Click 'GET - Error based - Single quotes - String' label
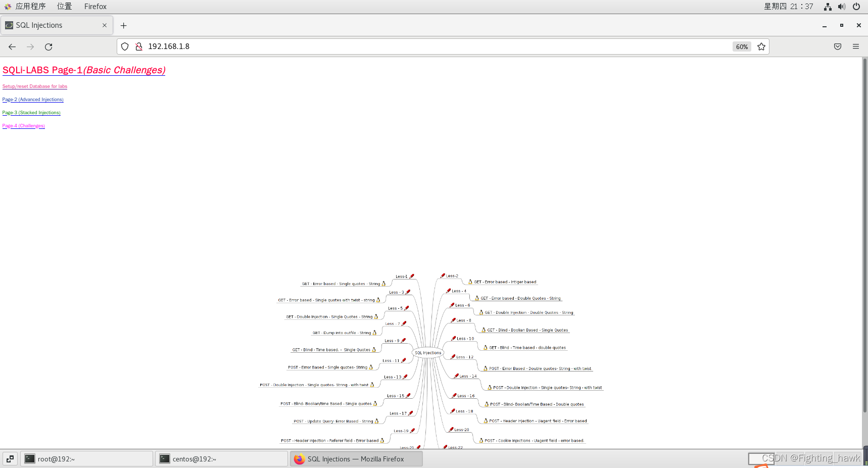 coord(341,284)
